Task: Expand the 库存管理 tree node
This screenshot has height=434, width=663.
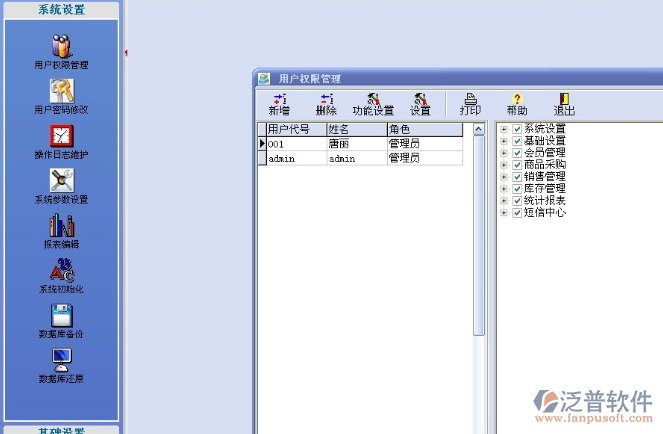Action: tap(504, 188)
